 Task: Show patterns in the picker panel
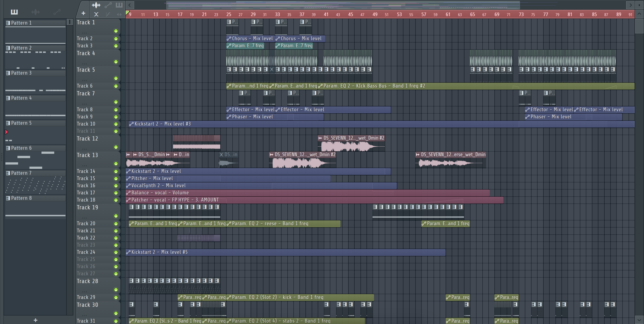(x=14, y=12)
